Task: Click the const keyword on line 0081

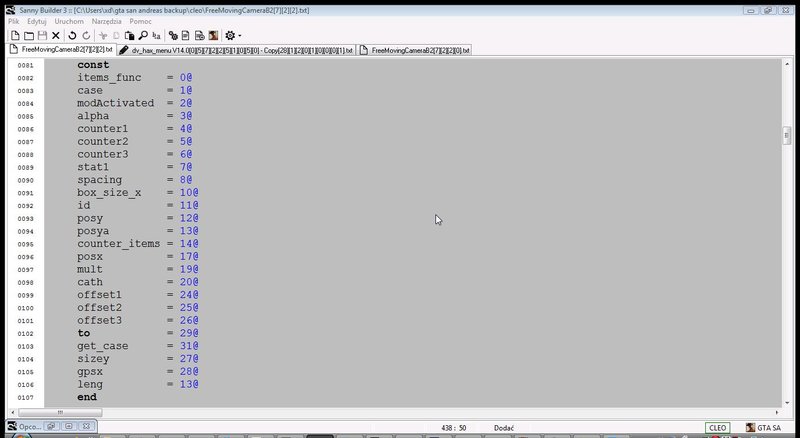Action: (x=93, y=65)
